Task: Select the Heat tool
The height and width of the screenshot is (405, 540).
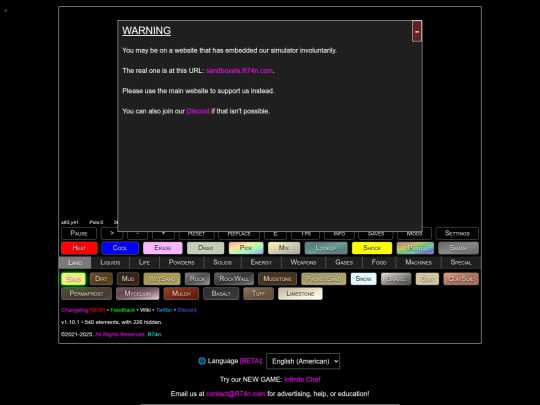Action: coord(79,248)
